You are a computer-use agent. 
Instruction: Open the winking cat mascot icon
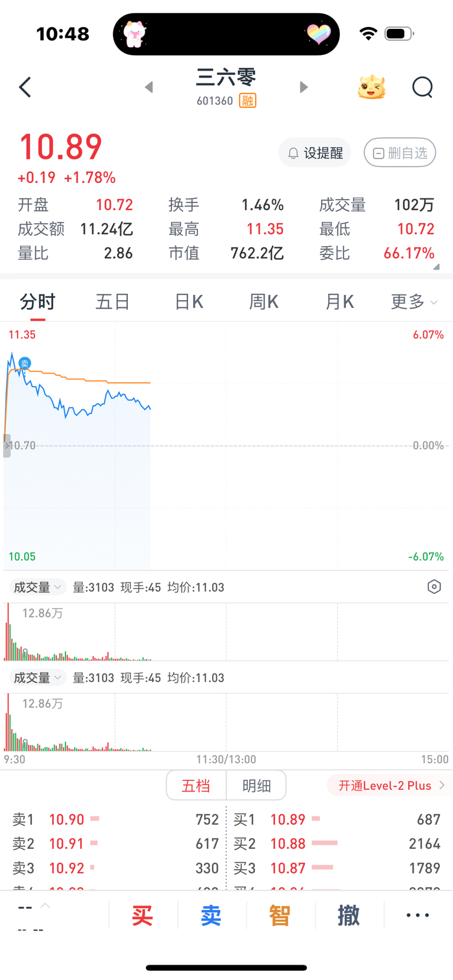372,87
